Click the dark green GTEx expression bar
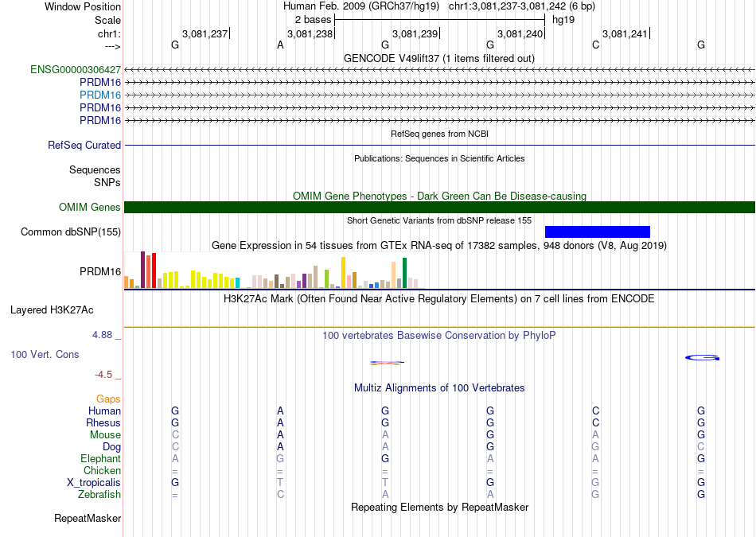The image size is (756, 537). coord(404,273)
